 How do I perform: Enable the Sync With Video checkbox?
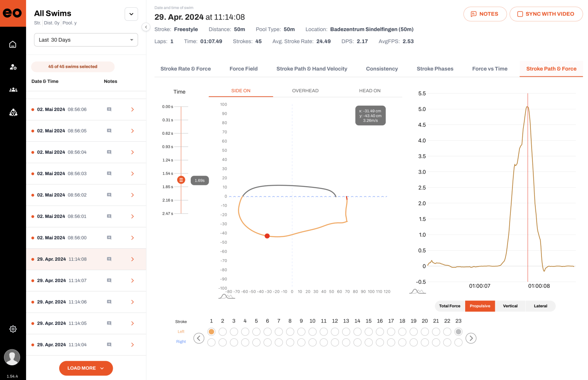(x=520, y=14)
